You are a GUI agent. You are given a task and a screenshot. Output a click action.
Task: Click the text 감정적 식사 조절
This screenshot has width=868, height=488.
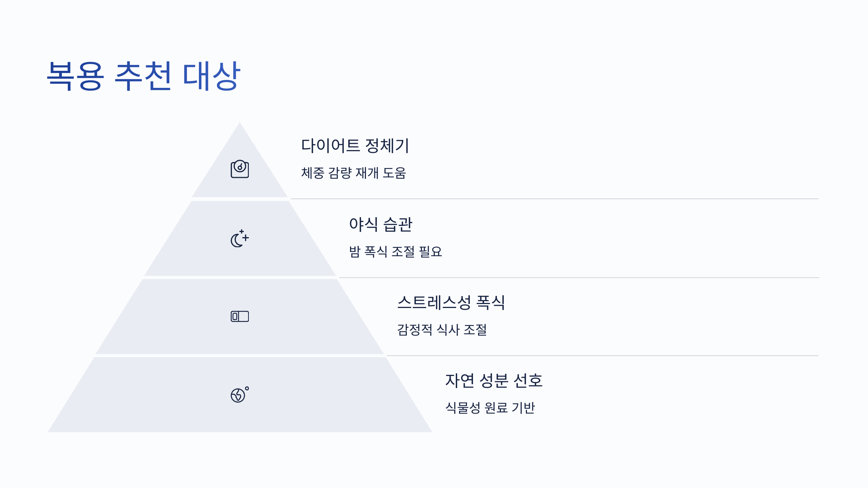442,330
